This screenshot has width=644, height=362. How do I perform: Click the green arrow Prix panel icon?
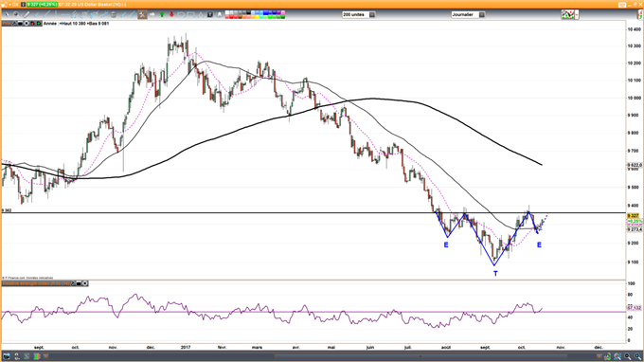tap(39, 24)
